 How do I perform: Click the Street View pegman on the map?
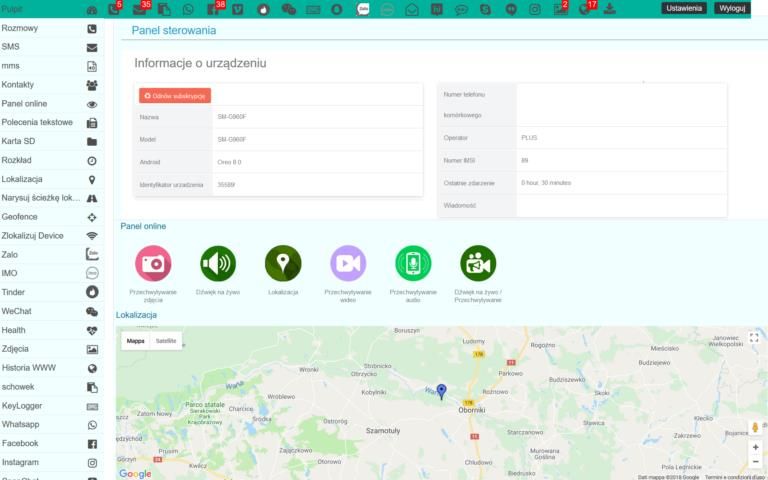point(755,428)
